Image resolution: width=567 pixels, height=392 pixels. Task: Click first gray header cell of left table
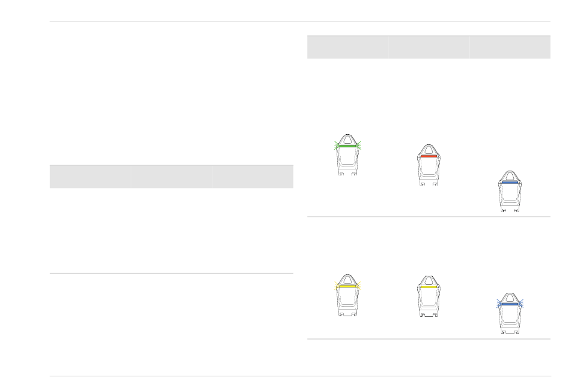90,177
